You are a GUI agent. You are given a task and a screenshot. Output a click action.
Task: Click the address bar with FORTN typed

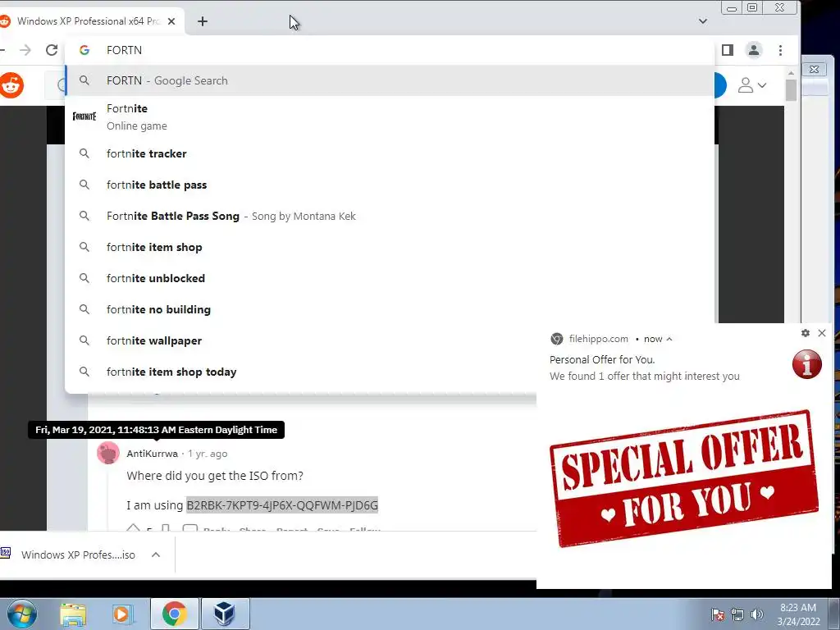pos(390,50)
